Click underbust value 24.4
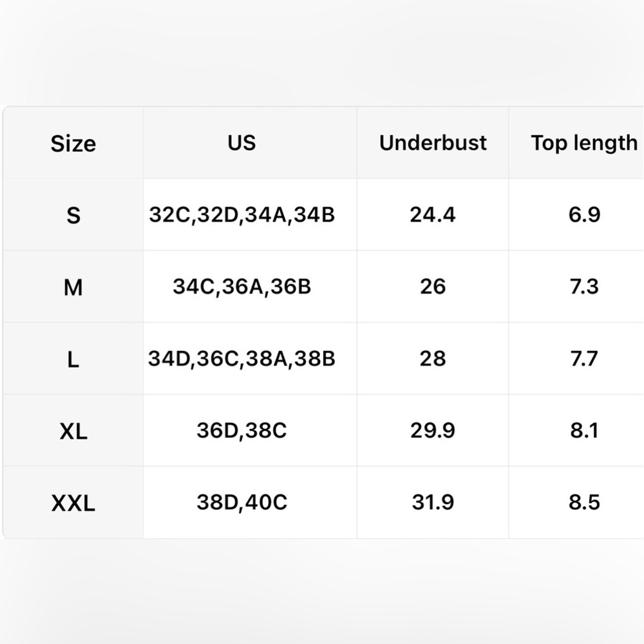The image size is (644, 644). [x=433, y=214]
